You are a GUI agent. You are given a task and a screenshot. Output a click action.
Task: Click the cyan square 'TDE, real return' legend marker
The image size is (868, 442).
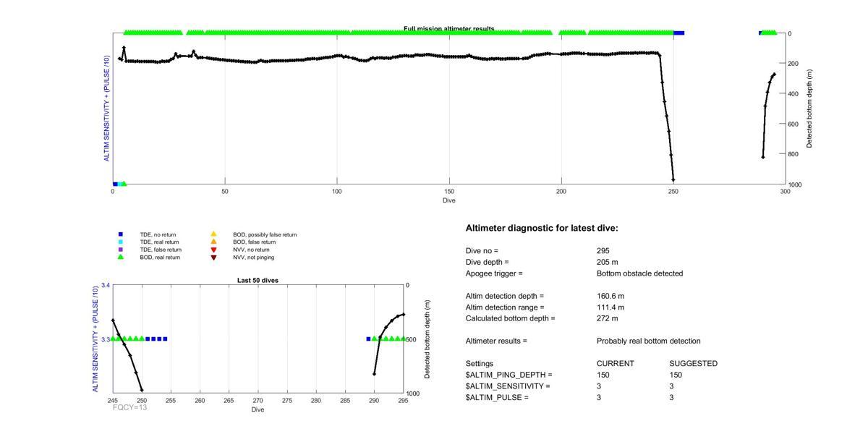(x=121, y=242)
